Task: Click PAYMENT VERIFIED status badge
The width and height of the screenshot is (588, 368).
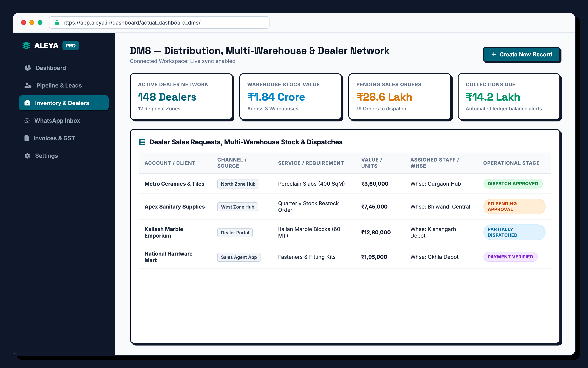Action: pos(510,257)
